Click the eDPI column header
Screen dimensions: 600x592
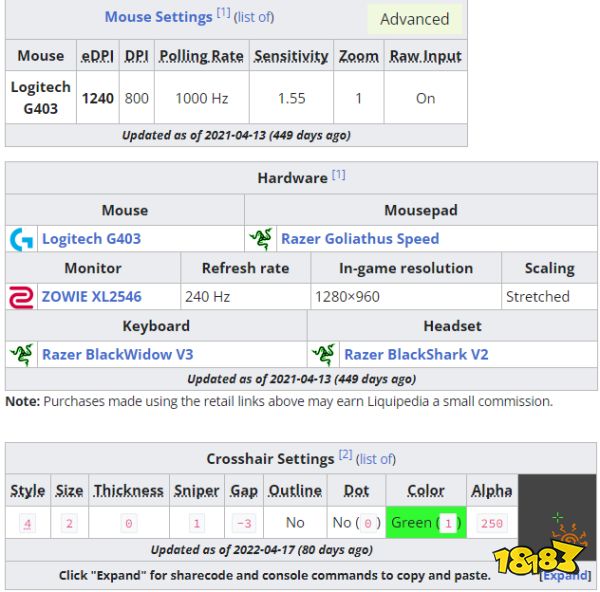point(98,56)
